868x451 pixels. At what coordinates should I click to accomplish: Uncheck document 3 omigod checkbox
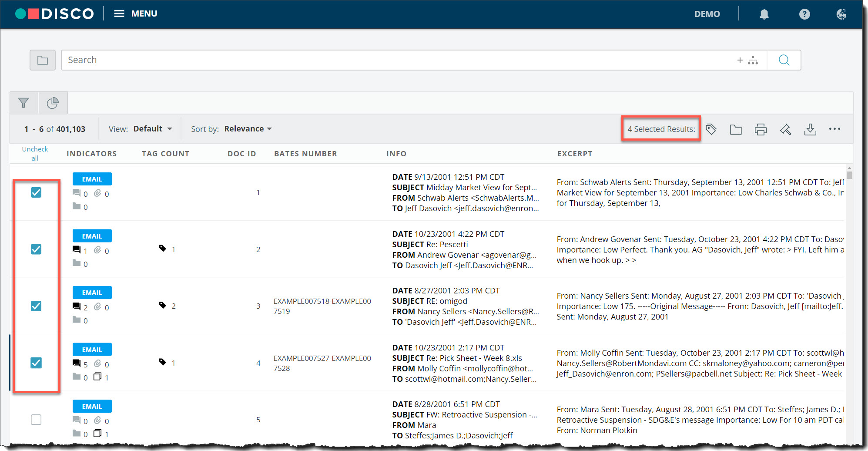tap(36, 306)
